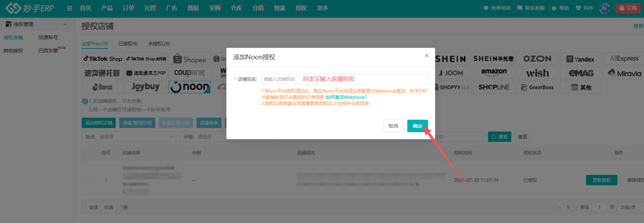The height and width of the screenshot is (223, 644).
Task: Open the 20条/页 page size dropdown
Action: point(630,207)
